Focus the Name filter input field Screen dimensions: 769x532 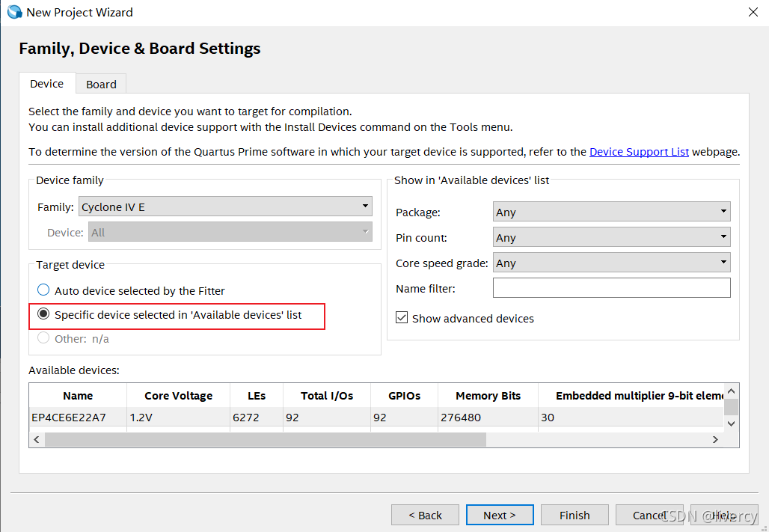pos(612,288)
